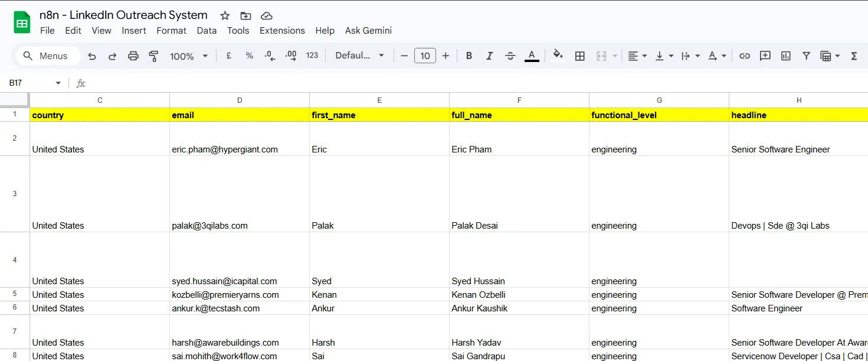The width and height of the screenshot is (868, 361).
Task: Click the Undo icon
Action: click(x=92, y=56)
